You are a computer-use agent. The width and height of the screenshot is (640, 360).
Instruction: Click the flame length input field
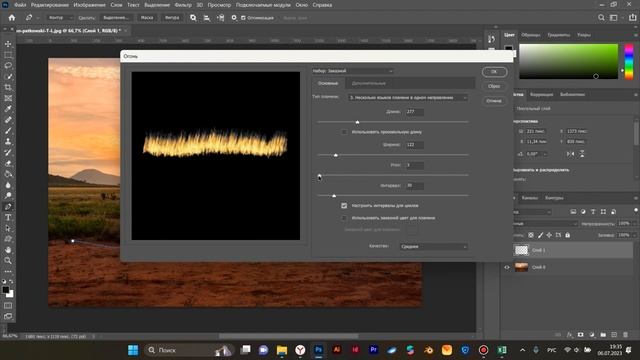tap(414, 112)
